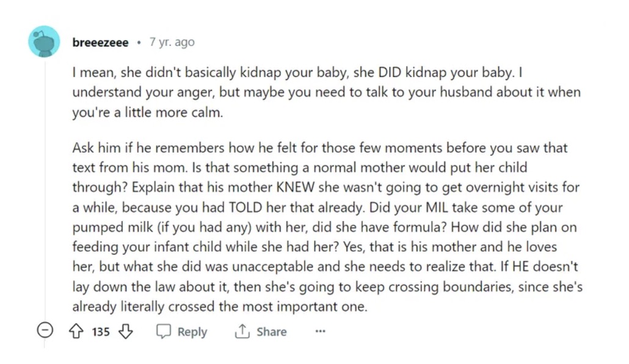The height and width of the screenshot is (364, 629).
Task: Click the capitalized word "TOLD" in the comment
Action: coord(245,207)
